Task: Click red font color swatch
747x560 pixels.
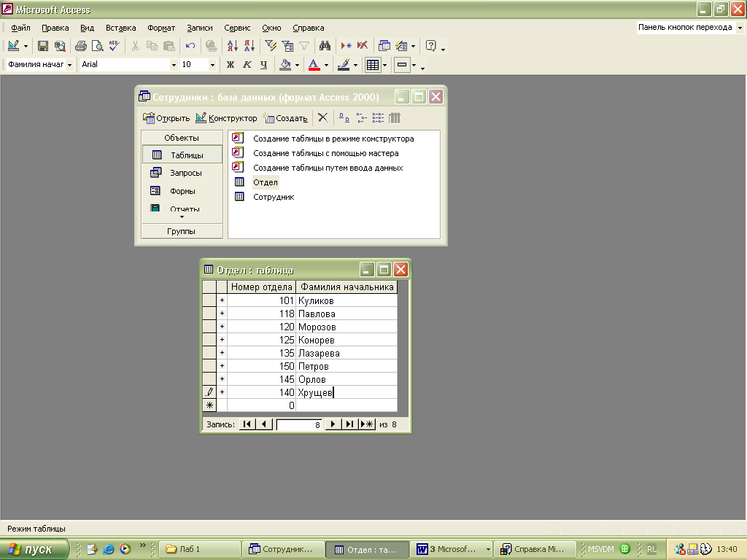Action: click(314, 65)
